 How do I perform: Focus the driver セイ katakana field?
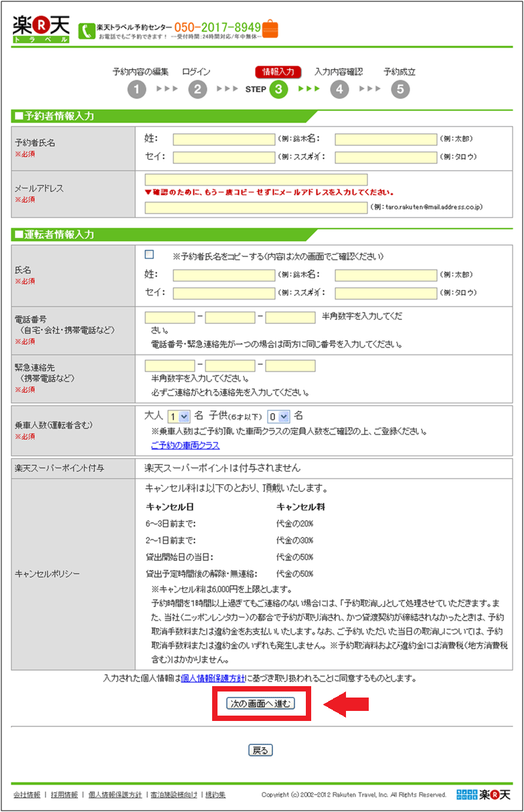(224, 293)
